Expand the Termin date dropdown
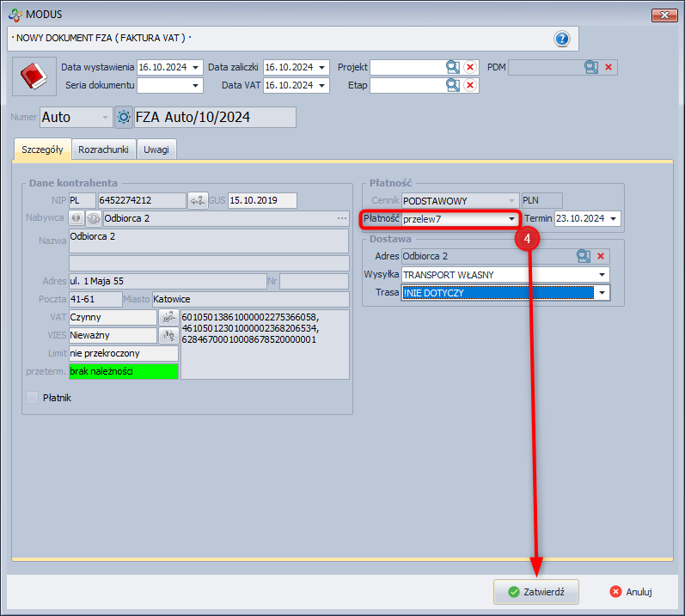This screenshot has height=616, width=685. pos(613,219)
